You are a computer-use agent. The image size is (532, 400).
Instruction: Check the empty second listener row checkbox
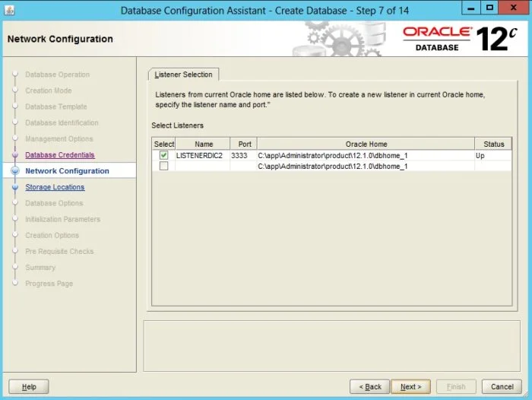click(x=164, y=166)
